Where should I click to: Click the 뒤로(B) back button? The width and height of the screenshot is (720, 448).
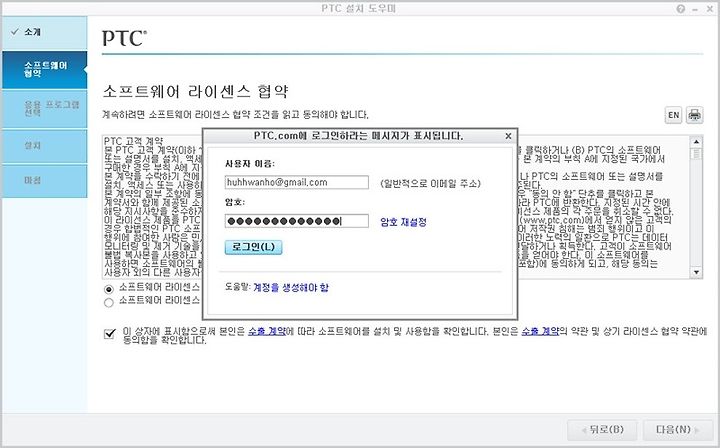602,430
